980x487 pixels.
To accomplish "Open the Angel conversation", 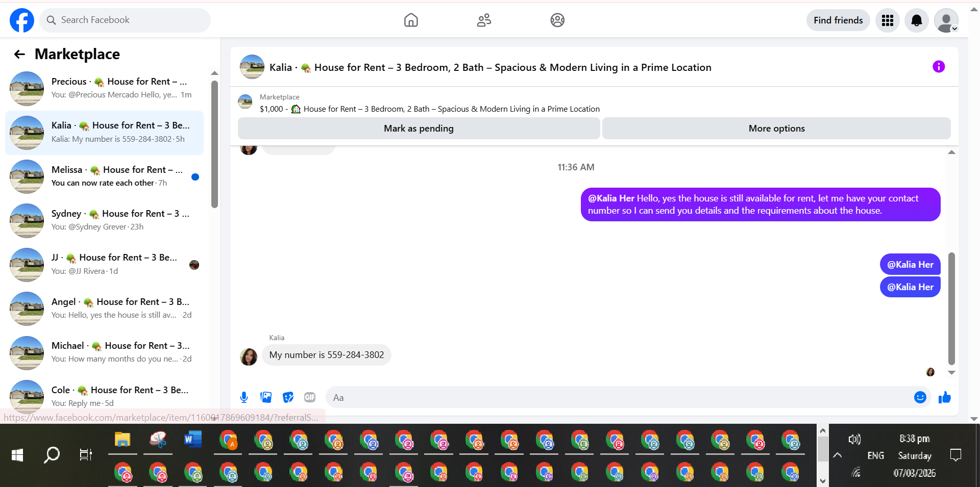I will click(x=104, y=309).
